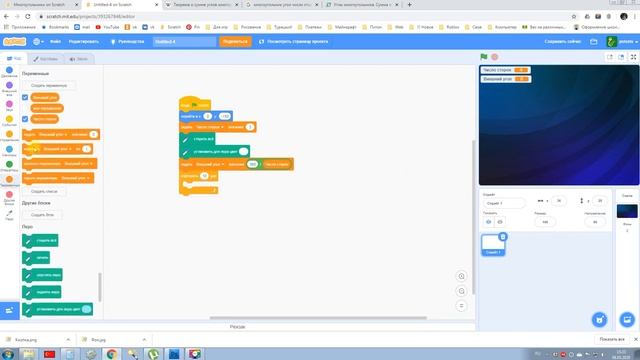Open variable dropdown in hide variable block
Screen dimensions: 640x360
[75, 178]
